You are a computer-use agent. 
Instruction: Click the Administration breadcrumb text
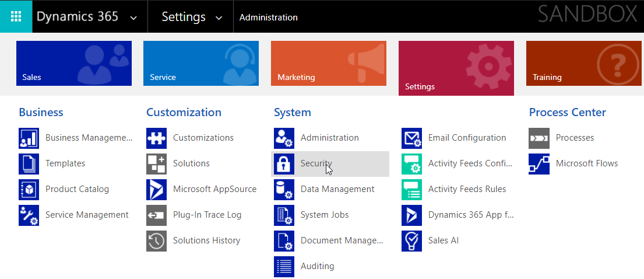269,18
